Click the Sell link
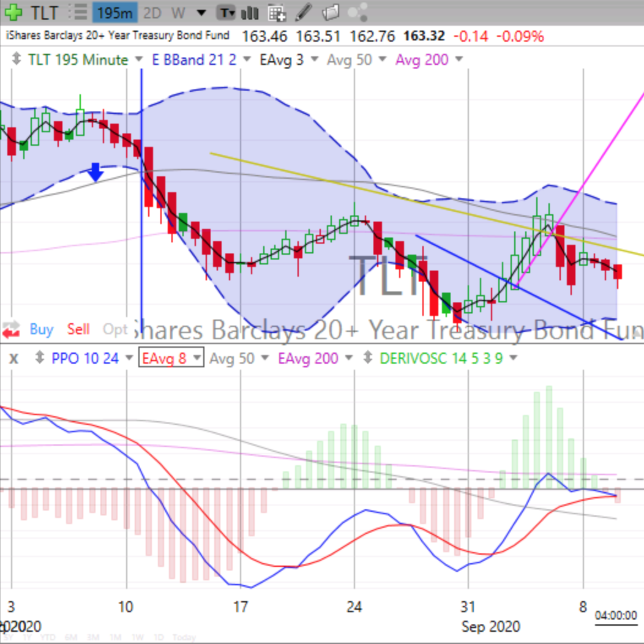 [78, 329]
